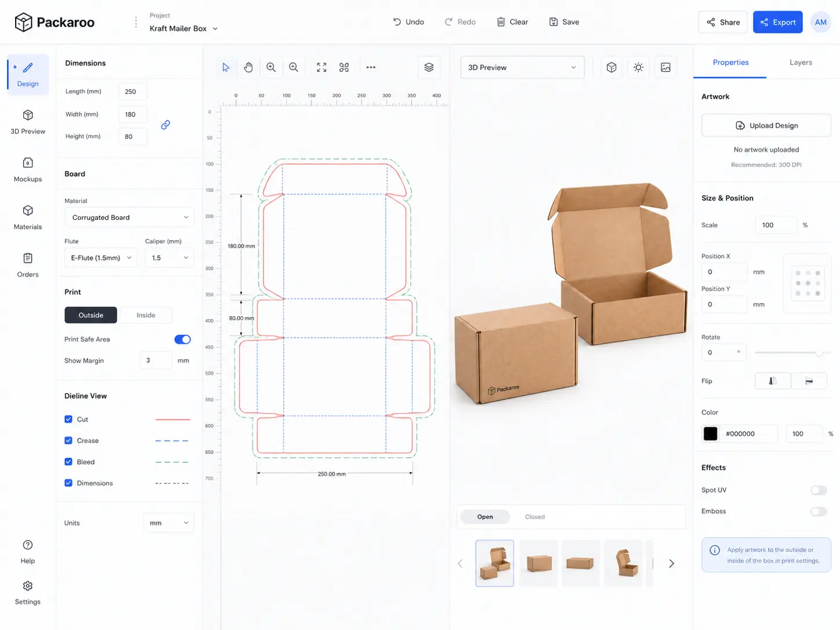Disable the Print Safe Area switch

183,339
